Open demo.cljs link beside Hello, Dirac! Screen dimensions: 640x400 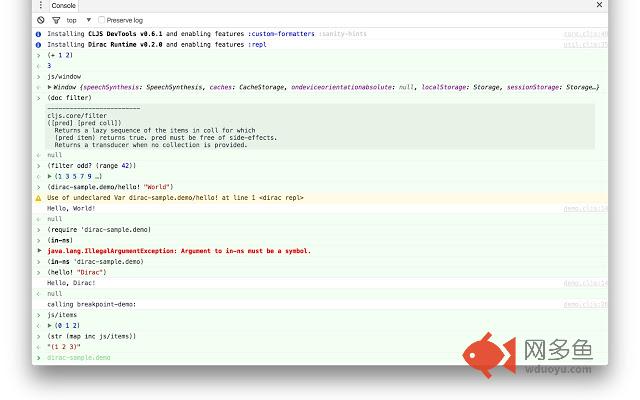pos(585,283)
